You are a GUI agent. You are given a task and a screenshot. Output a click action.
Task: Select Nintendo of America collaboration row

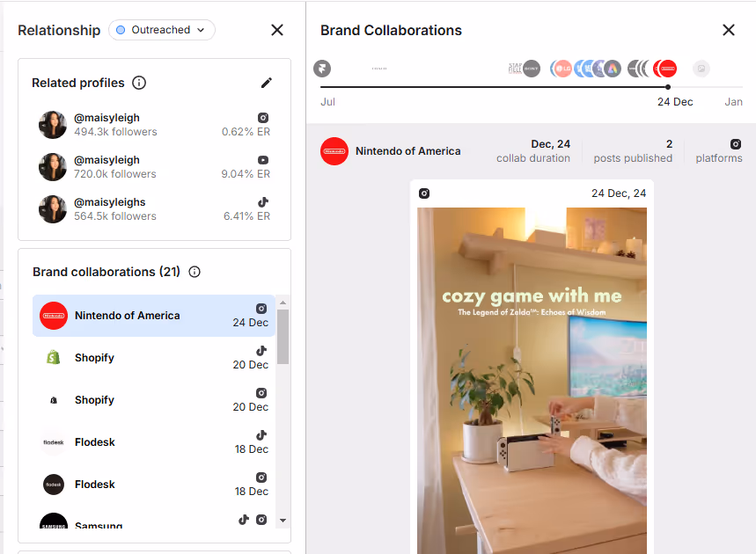coord(154,316)
